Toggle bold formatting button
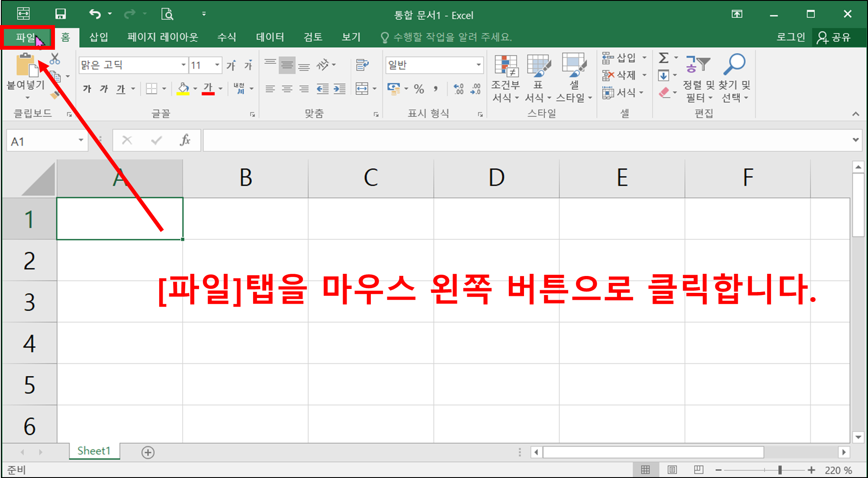868x478 pixels. click(x=87, y=89)
